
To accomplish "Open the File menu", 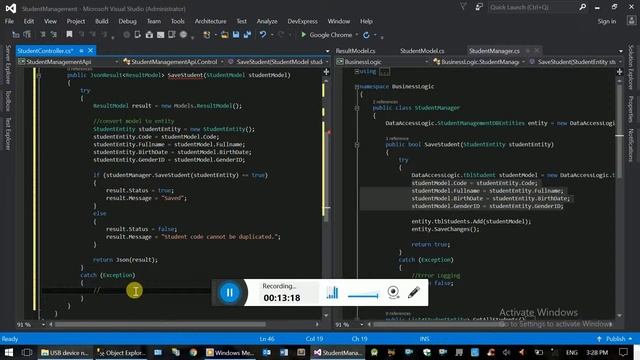I will 9,21.
